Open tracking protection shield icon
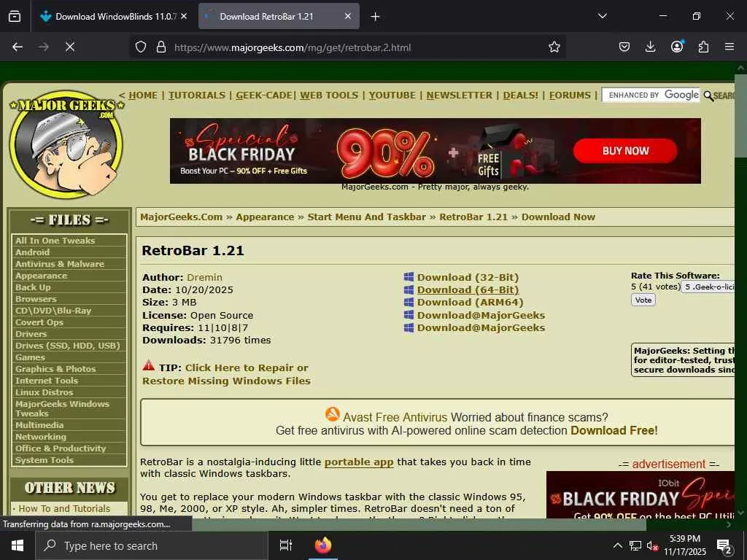This screenshot has width=747, height=560. pyautogui.click(x=141, y=47)
